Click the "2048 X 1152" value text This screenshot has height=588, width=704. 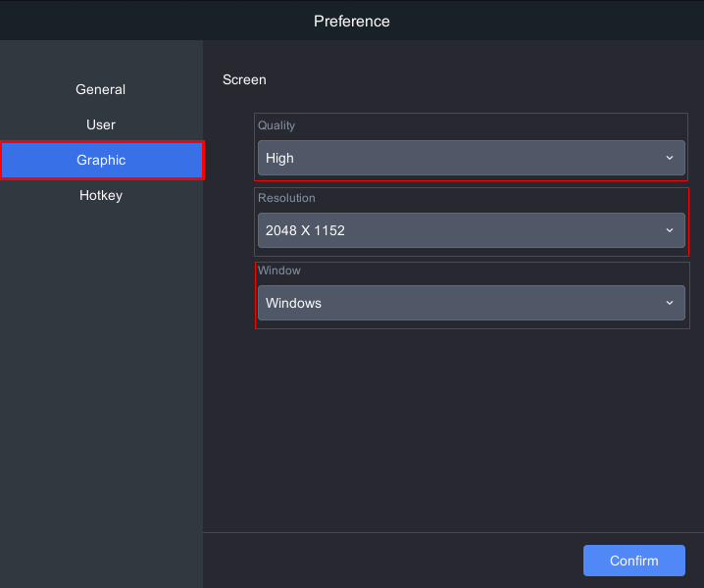tap(305, 230)
